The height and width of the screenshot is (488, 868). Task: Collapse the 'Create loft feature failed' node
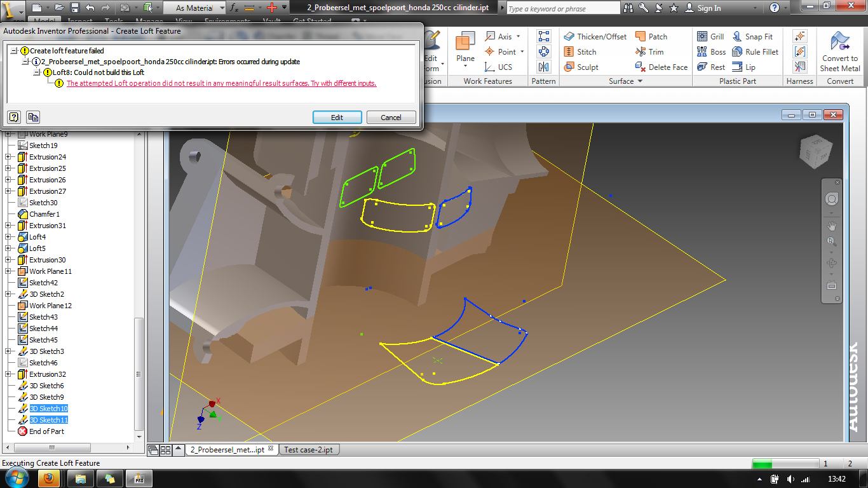[15, 50]
